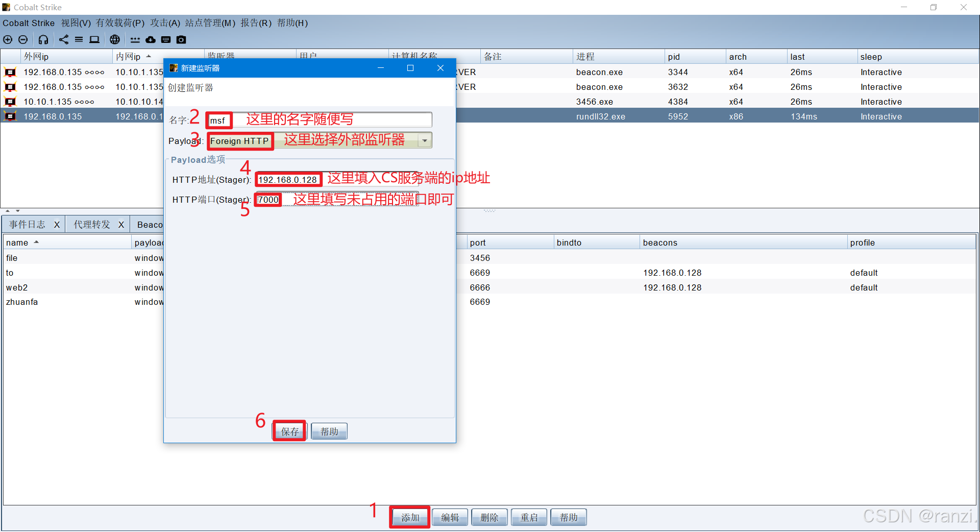The width and height of the screenshot is (980, 532).
Task: Select the zhuanfa listener row
Action: (x=490, y=302)
